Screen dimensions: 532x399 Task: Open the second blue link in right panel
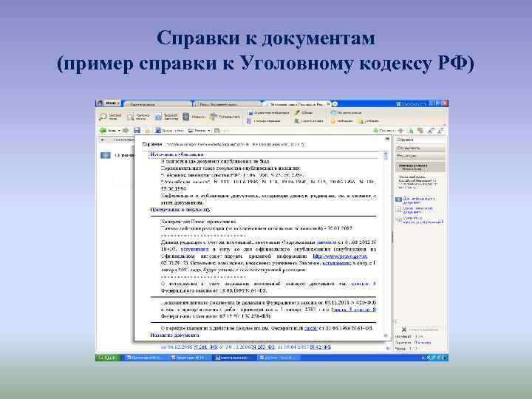(x=418, y=210)
